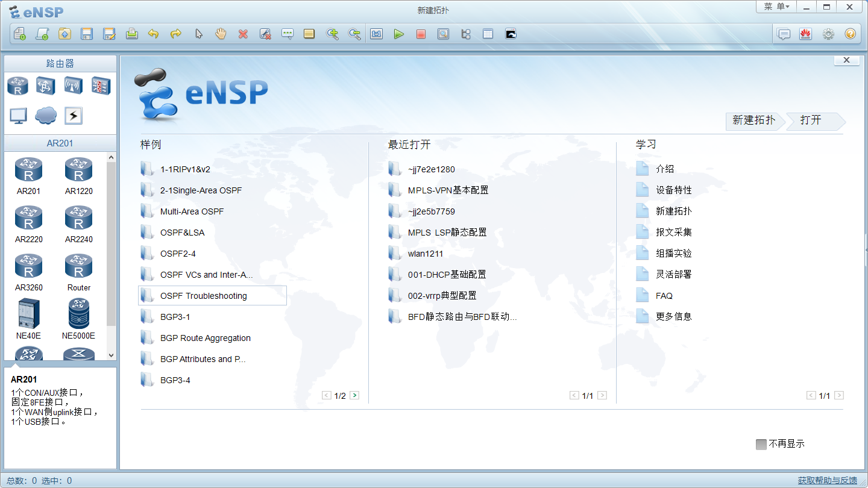Click the text note bubble tool
868x488 pixels.
pyautogui.click(x=288, y=34)
